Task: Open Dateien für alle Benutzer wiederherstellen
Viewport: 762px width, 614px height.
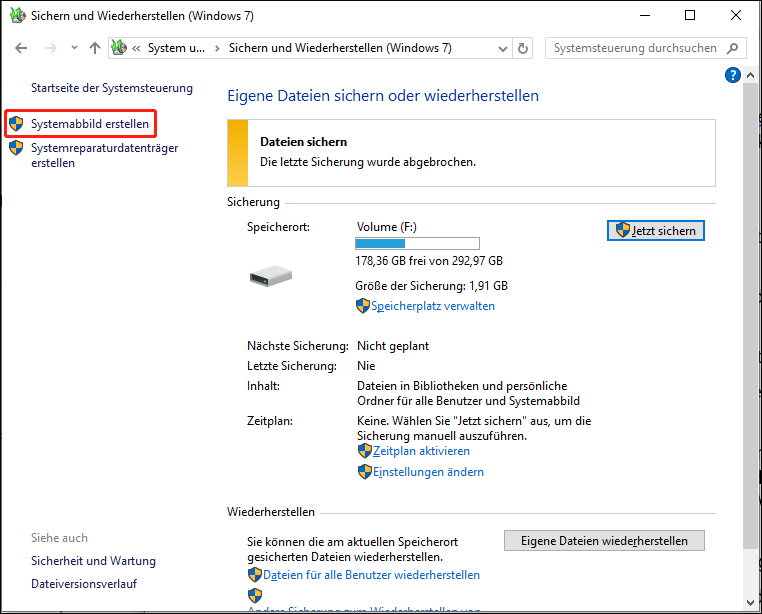Action: click(x=371, y=575)
